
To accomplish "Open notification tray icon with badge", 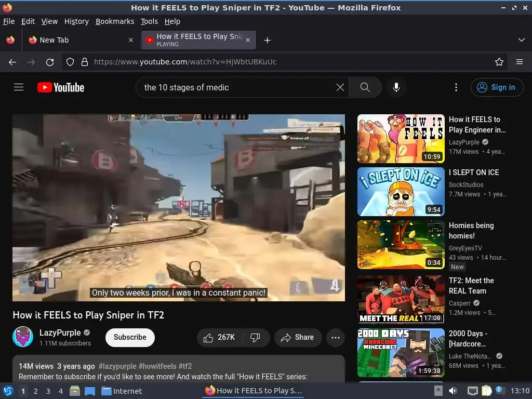I will tap(499, 390).
